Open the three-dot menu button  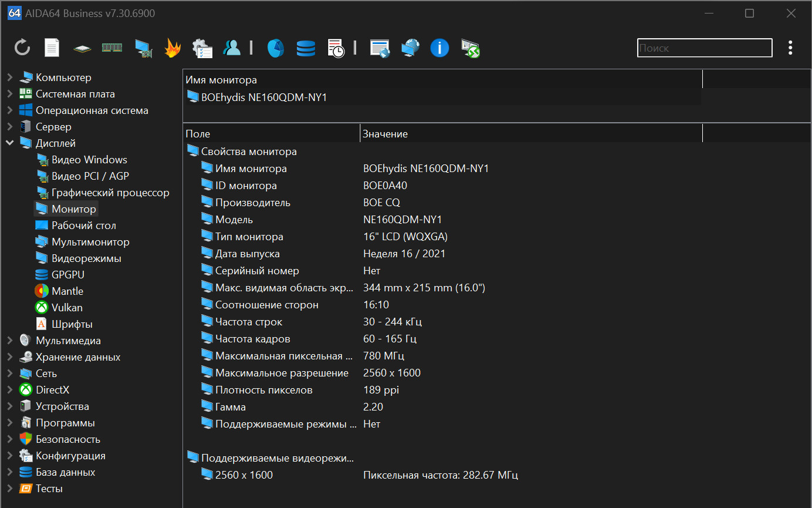[x=790, y=48]
